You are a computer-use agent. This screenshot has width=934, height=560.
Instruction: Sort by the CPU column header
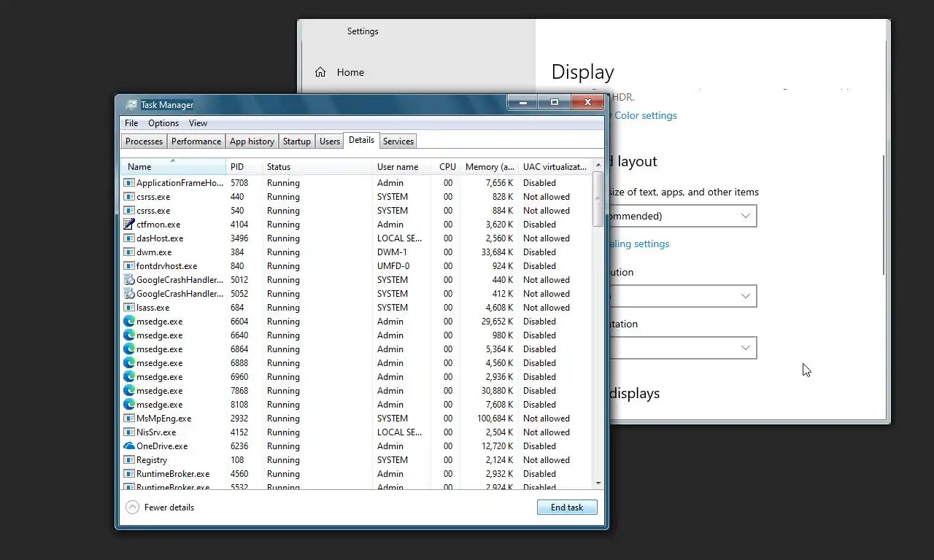point(446,167)
